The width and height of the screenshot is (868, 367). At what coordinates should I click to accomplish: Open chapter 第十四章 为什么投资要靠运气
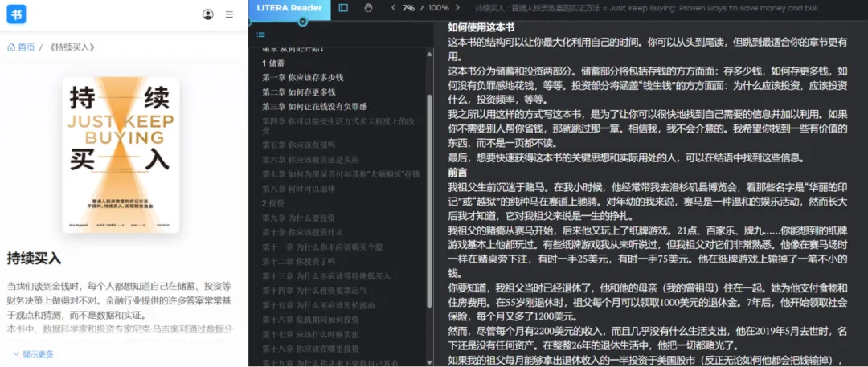(x=315, y=290)
